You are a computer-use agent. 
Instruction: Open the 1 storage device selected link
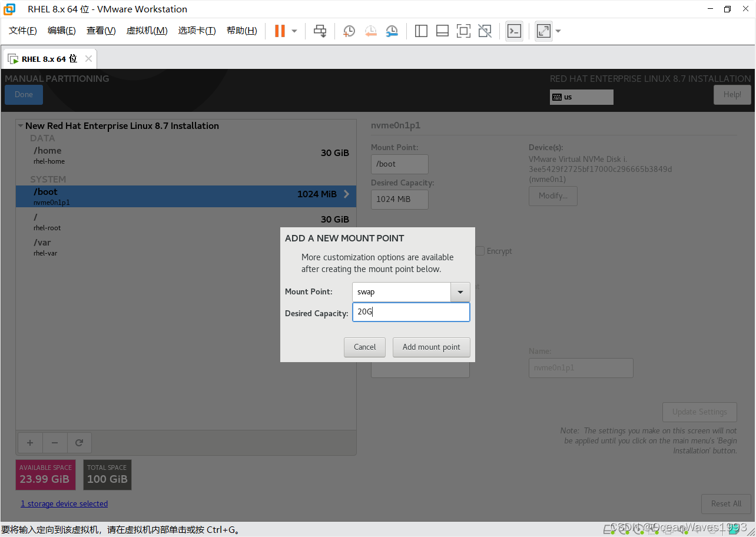point(64,504)
